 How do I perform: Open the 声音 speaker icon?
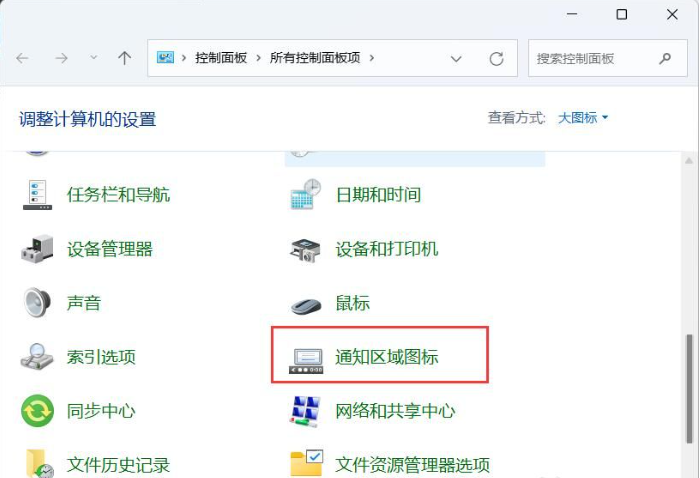pos(37,302)
